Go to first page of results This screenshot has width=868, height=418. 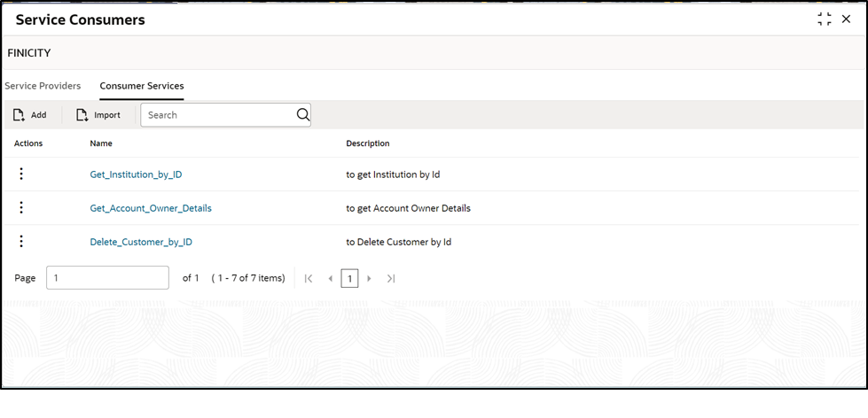[309, 278]
